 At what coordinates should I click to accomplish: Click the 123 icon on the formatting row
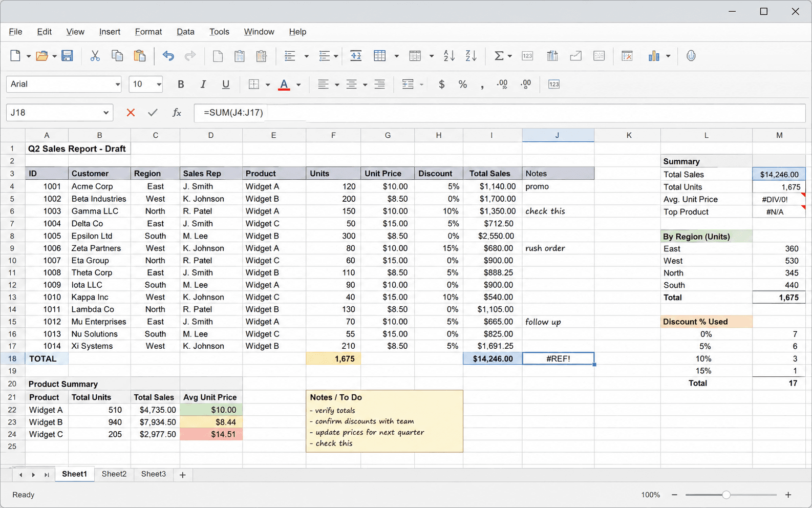(x=554, y=84)
